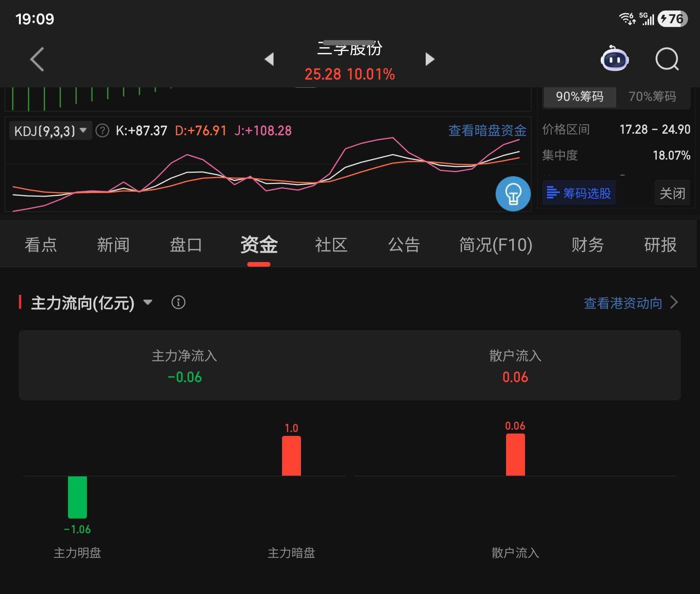Tap the 5G signal indicator

click(647, 19)
